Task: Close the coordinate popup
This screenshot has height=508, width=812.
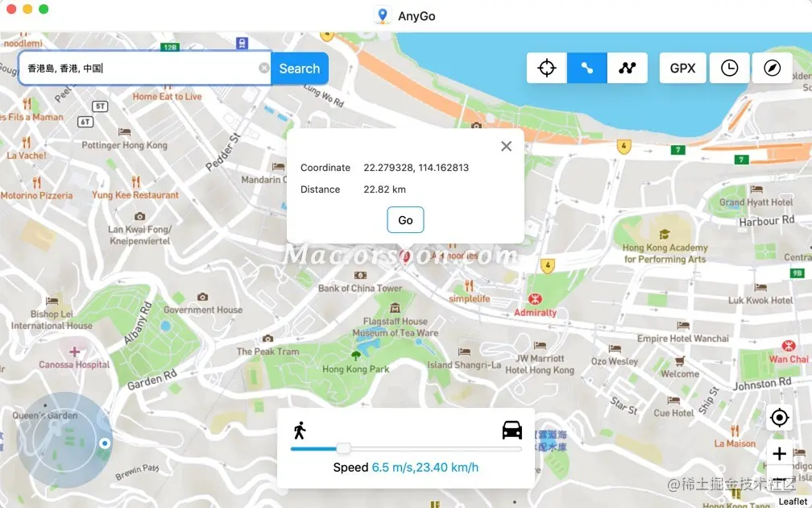Action: pyautogui.click(x=507, y=146)
